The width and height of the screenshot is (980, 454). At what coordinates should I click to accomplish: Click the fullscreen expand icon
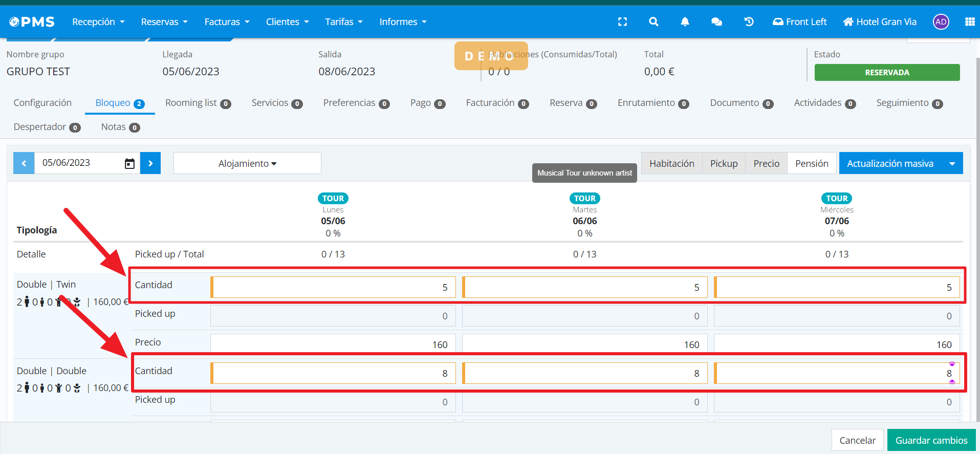(x=622, y=21)
